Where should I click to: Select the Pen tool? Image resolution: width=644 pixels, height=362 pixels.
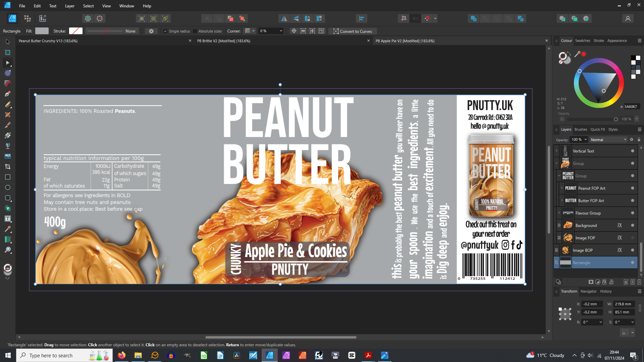coord(8,94)
